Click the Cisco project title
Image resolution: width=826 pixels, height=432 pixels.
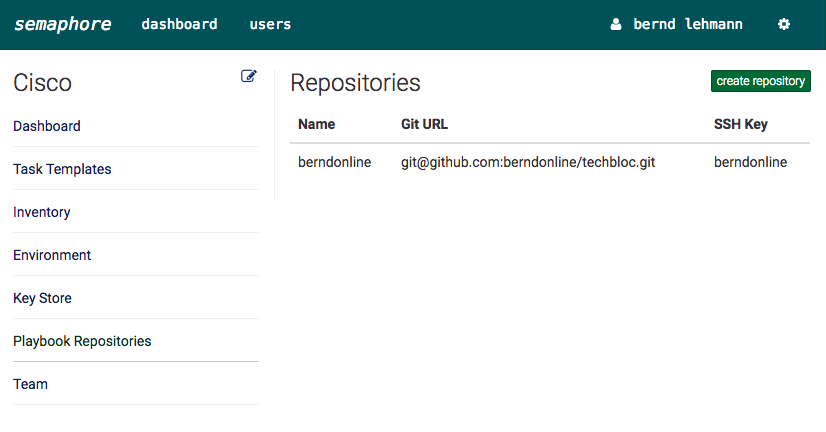click(x=42, y=83)
